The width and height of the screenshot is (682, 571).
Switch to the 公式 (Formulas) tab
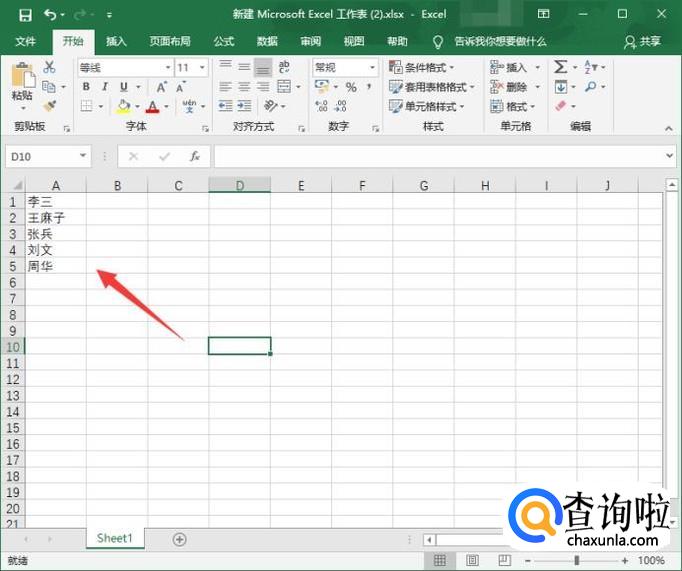click(224, 41)
